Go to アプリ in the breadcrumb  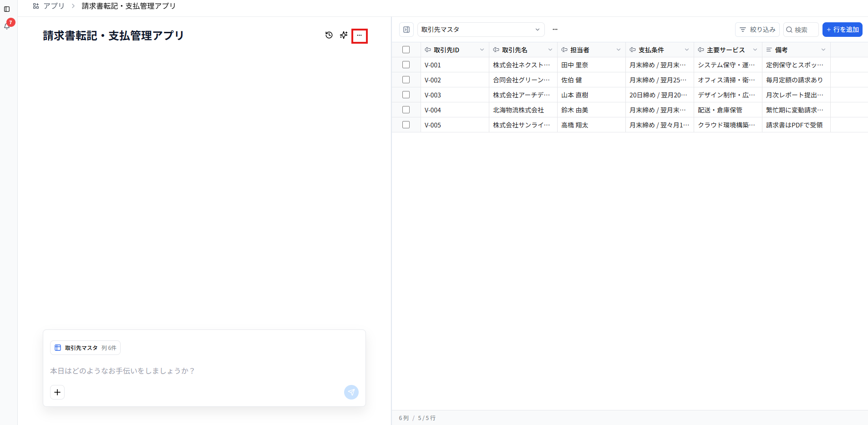[x=54, y=6]
